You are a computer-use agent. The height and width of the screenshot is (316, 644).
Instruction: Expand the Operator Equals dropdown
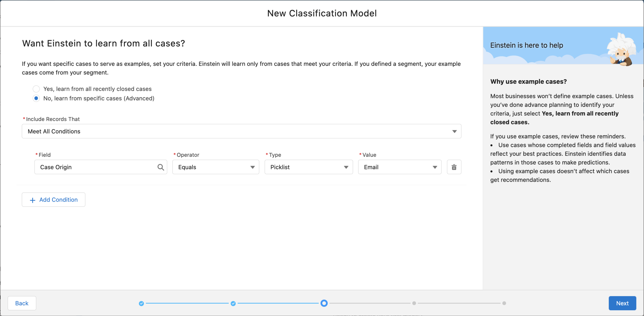click(x=216, y=167)
